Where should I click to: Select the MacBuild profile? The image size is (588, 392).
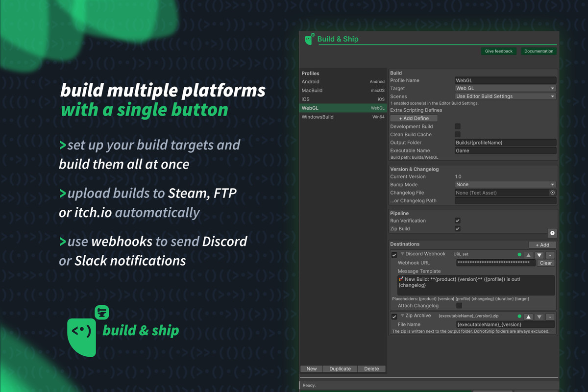point(343,91)
